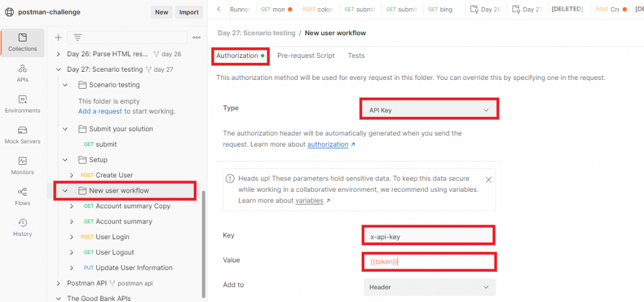Collapse the New user workflow folder
Image resolution: width=644 pixels, height=302 pixels.
click(65, 191)
